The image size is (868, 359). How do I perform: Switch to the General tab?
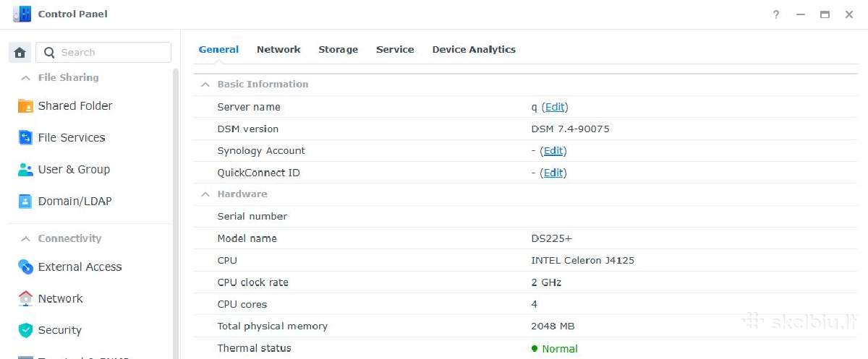pyautogui.click(x=218, y=50)
